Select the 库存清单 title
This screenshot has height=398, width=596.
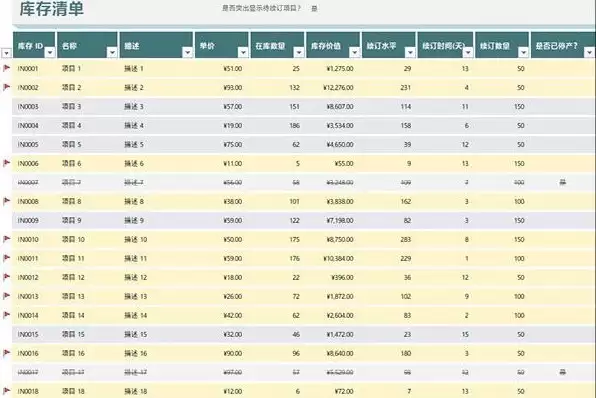point(51,9)
